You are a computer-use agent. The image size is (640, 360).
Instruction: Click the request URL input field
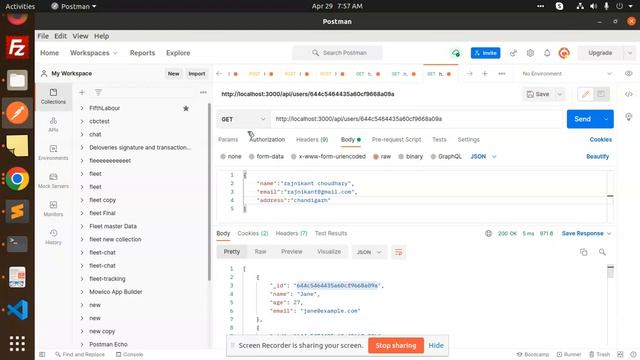[416, 119]
